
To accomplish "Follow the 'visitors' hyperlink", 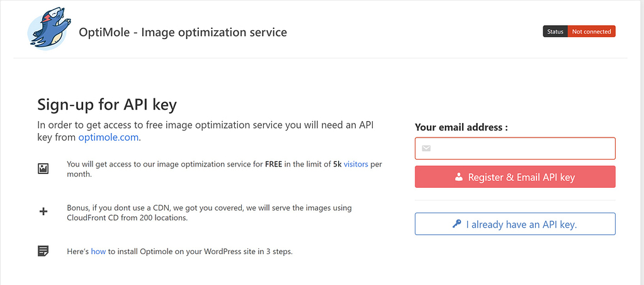I will tap(356, 164).
